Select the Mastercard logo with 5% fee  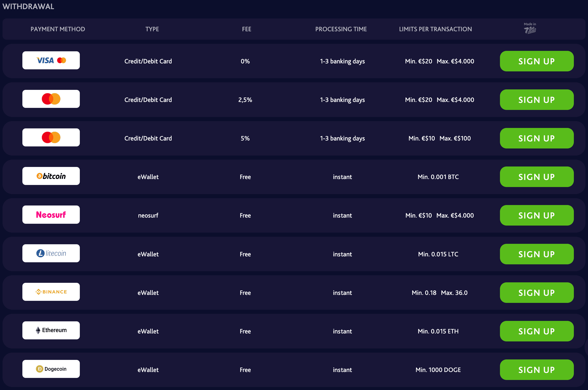point(51,138)
